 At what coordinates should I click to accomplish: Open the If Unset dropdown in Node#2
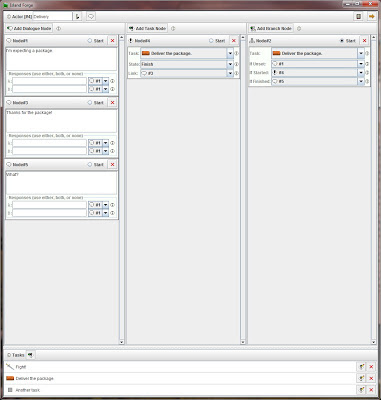tap(361, 64)
